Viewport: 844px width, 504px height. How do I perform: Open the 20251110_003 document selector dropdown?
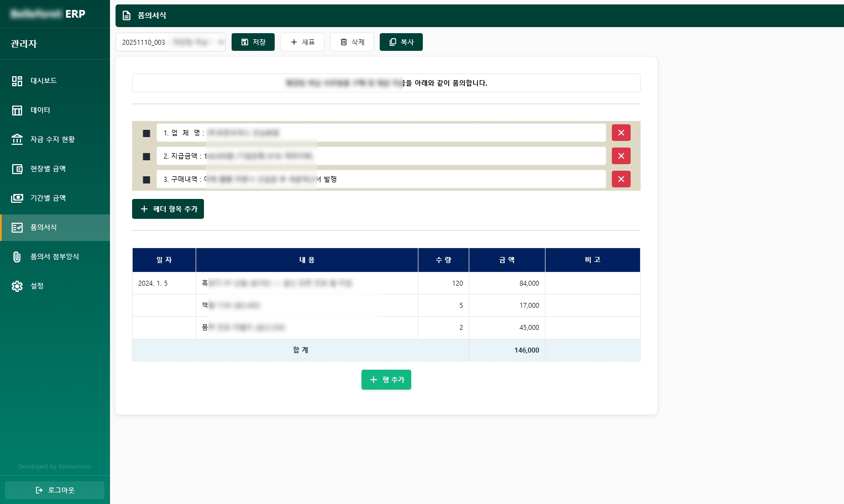coord(171,42)
